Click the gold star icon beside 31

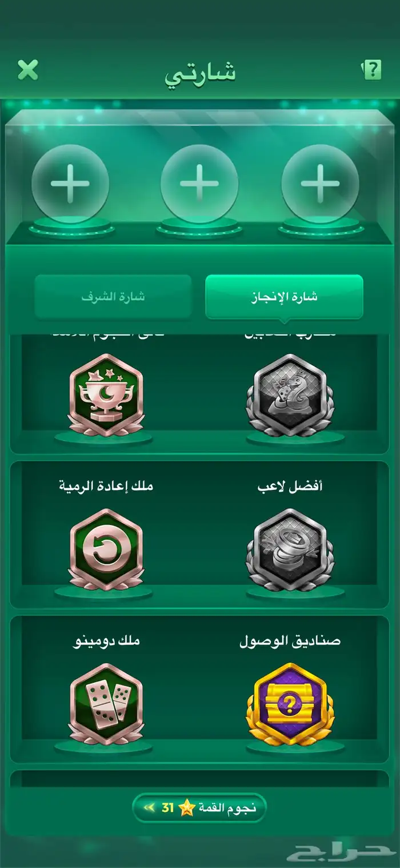coord(186,808)
